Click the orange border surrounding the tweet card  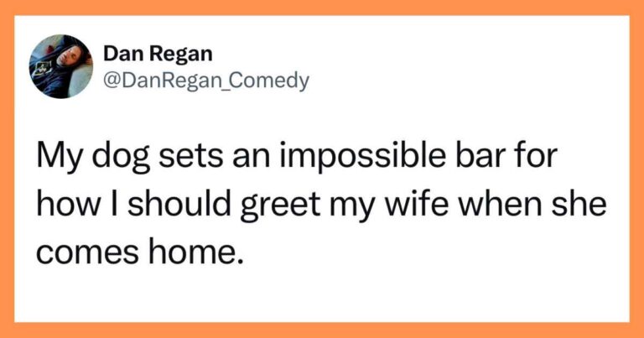pyautogui.click(x=322, y=7)
